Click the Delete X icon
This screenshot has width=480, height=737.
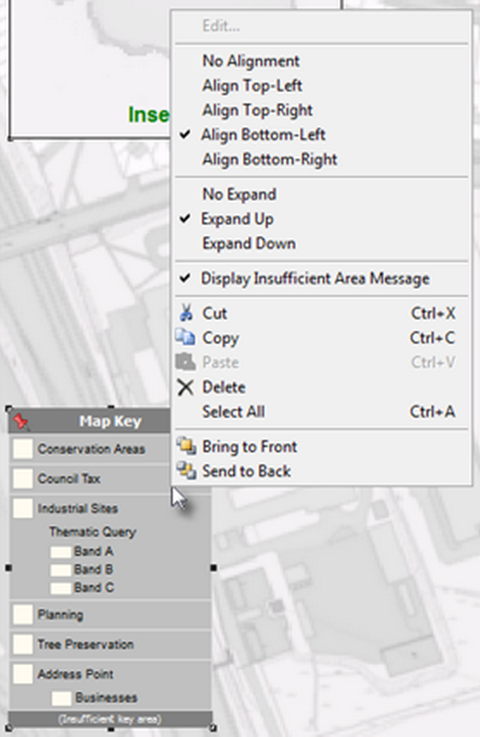pyautogui.click(x=186, y=387)
